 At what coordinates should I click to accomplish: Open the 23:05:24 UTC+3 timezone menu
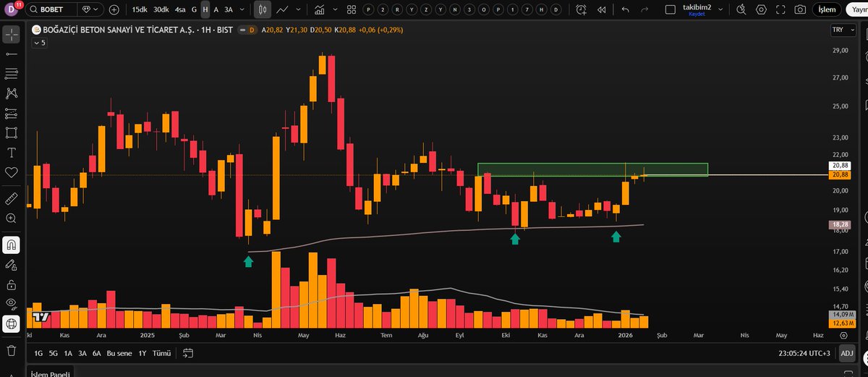click(x=803, y=353)
